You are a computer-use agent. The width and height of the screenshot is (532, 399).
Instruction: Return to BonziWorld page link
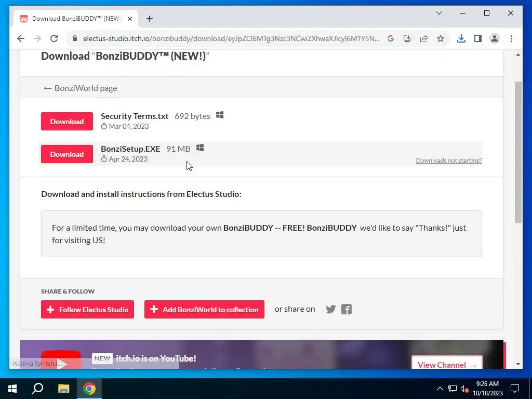click(x=81, y=88)
